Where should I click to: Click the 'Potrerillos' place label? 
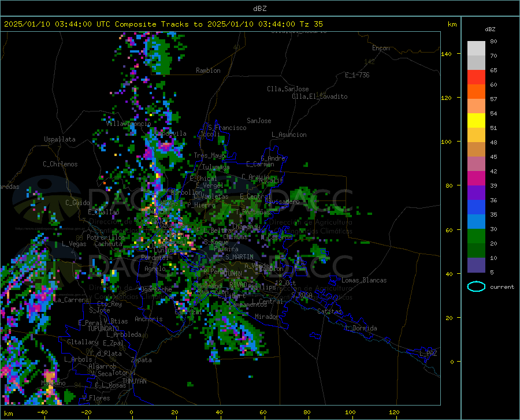tap(106, 237)
